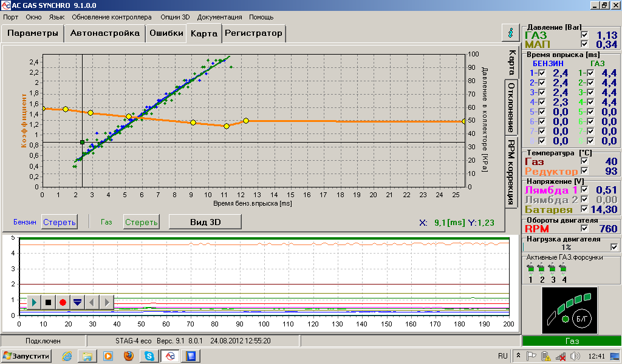Viewport: 622px width, 364px height.
Task: Open the file explorer taskbar icon
Action: point(87,356)
